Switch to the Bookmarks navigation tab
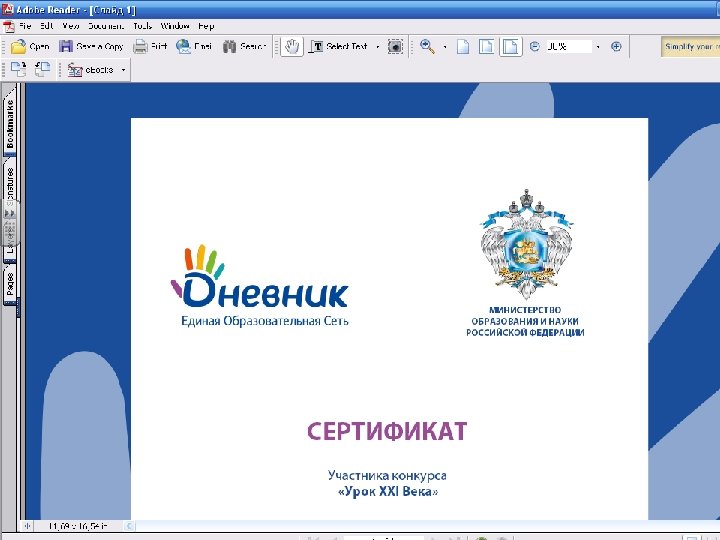 click(10, 124)
